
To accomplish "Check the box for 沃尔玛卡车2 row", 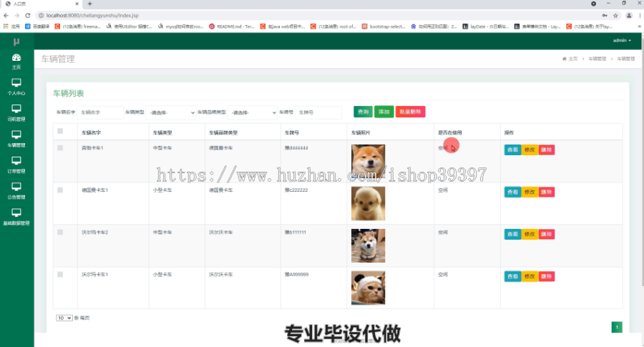I will (60, 233).
